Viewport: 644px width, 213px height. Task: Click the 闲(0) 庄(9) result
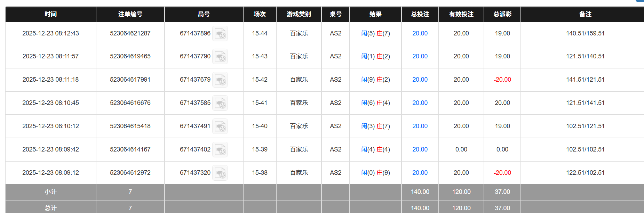tap(375, 173)
